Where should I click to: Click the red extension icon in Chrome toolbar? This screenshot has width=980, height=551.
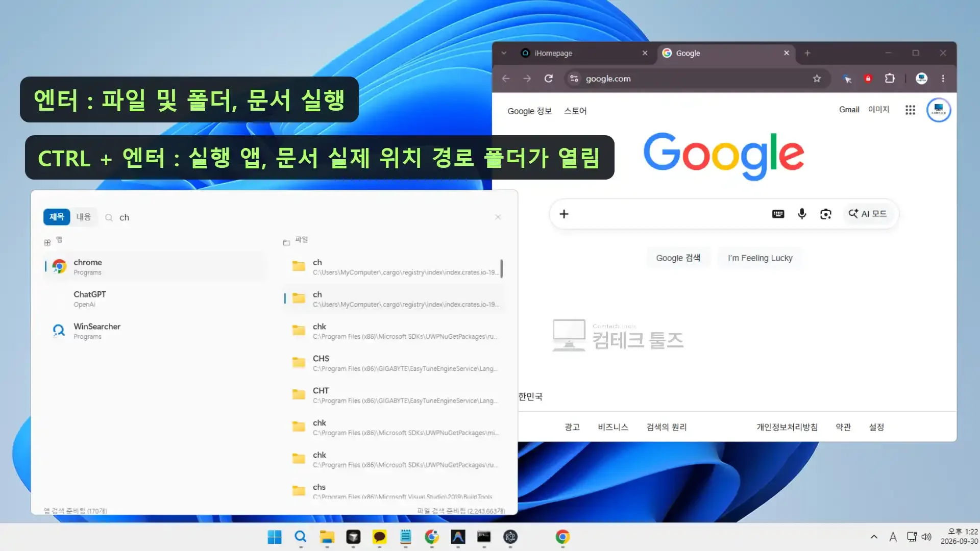click(x=868, y=79)
